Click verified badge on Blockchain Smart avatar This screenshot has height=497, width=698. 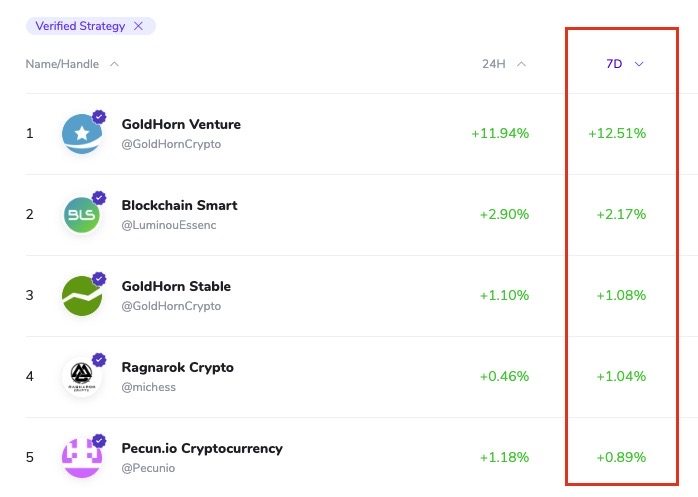point(99,198)
